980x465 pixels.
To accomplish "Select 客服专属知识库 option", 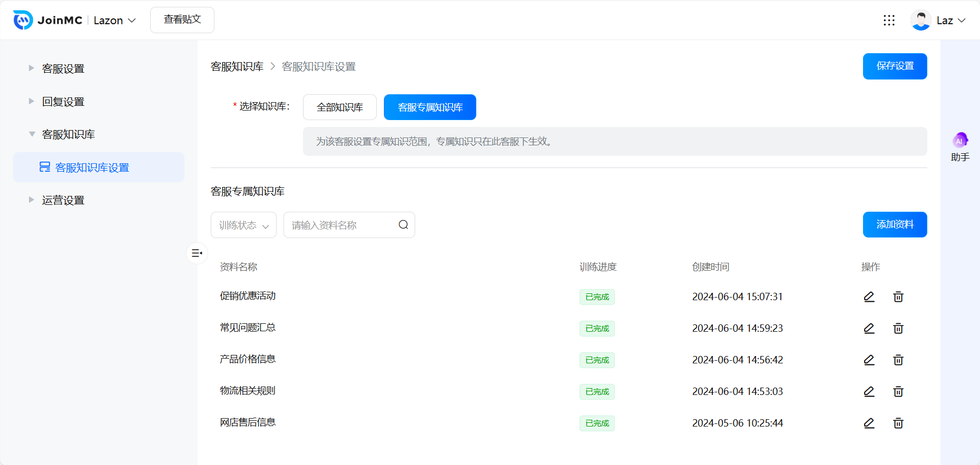I will (430, 107).
